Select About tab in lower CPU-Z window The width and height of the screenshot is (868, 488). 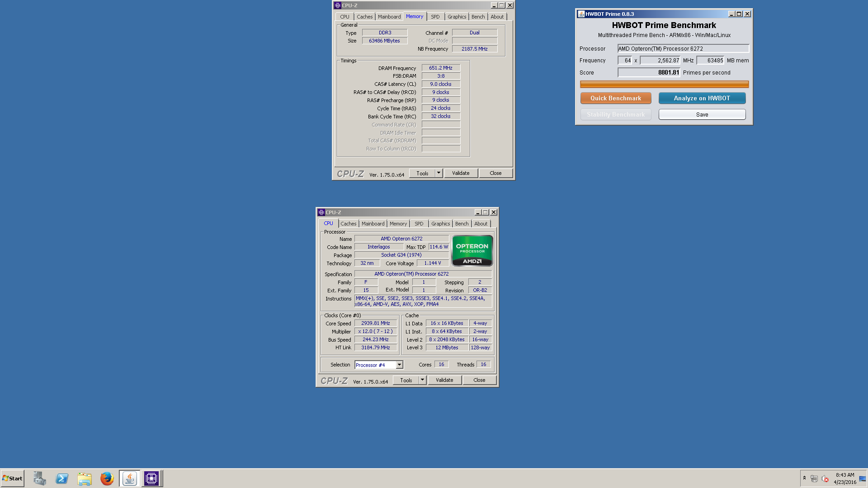click(x=481, y=224)
